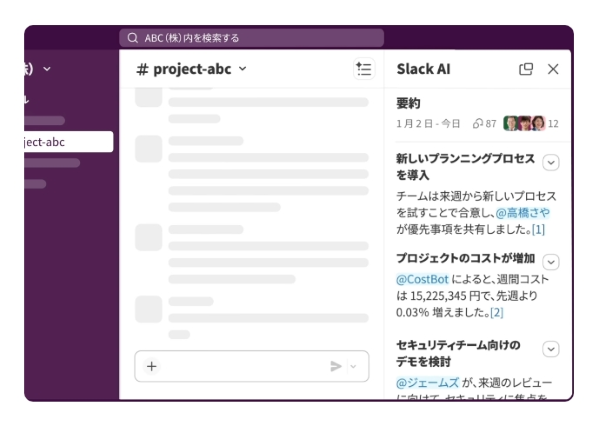600x427 pixels.
Task: Open Slack AI panel in new window
Action: [526, 70]
